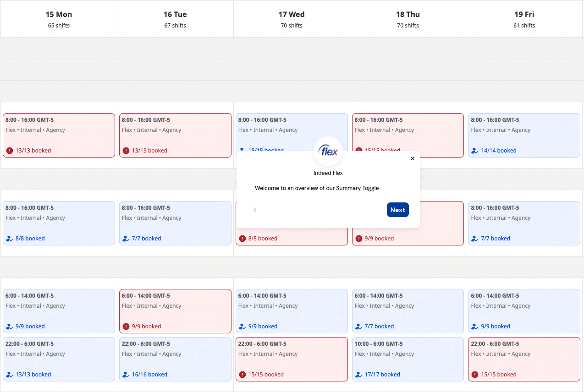This screenshot has height=392, width=584.
Task: Click the Indeed Flex logo in the popup
Action: (x=328, y=152)
